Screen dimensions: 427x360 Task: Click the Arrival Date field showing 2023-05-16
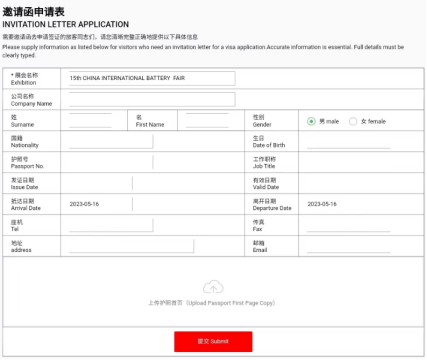[x=101, y=204]
